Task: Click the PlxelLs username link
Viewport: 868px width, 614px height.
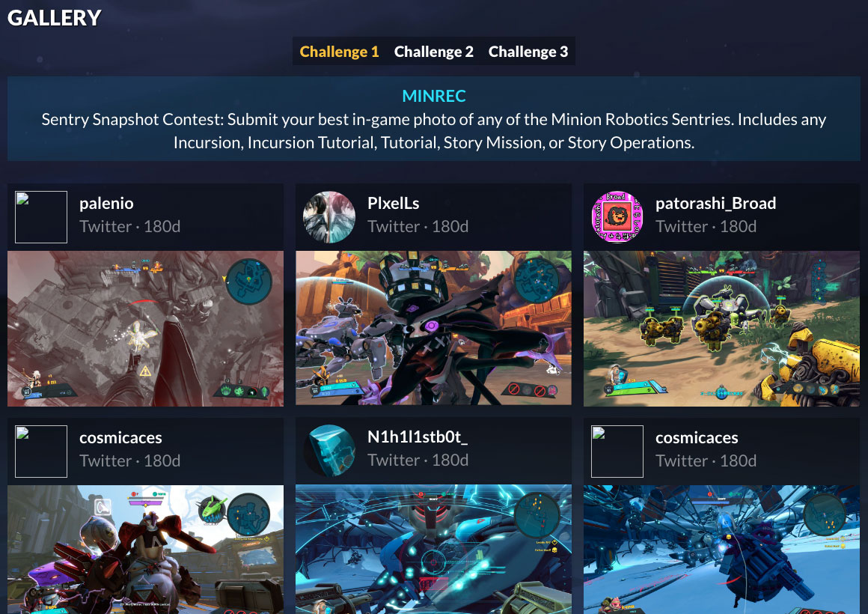Action: point(393,204)
